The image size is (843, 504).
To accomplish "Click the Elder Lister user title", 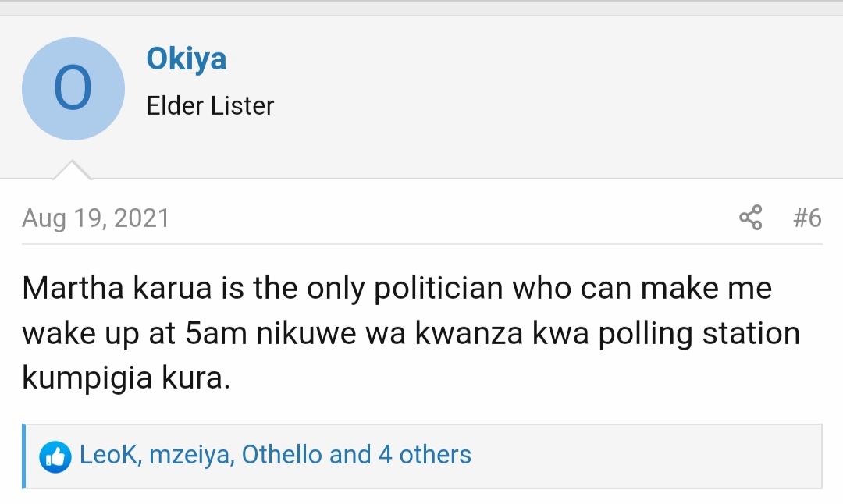I will pyautogui.click(x=210, y=106).
